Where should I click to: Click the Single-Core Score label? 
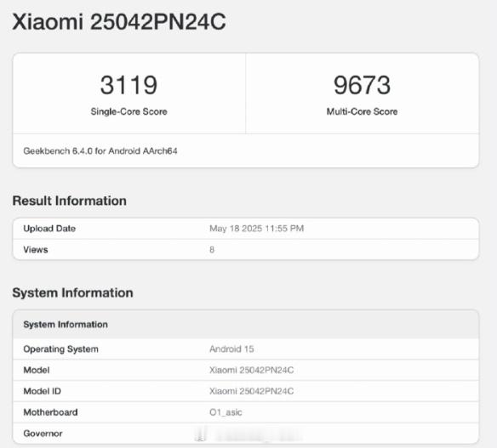tap(129, 111)
